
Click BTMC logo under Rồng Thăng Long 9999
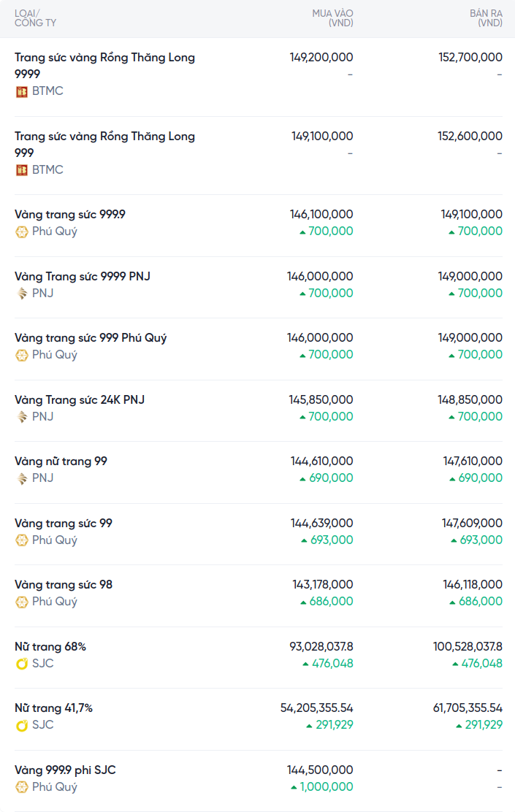tap(21, 91)
